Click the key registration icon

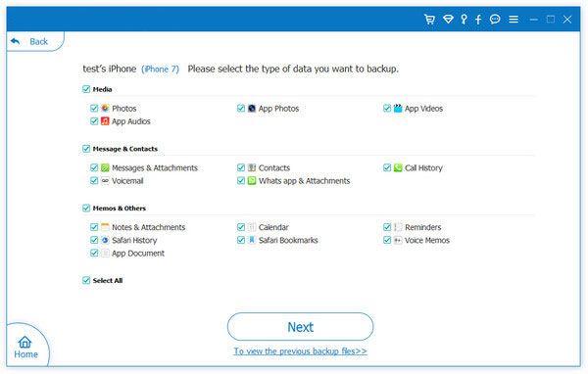[x=464, y=20]
